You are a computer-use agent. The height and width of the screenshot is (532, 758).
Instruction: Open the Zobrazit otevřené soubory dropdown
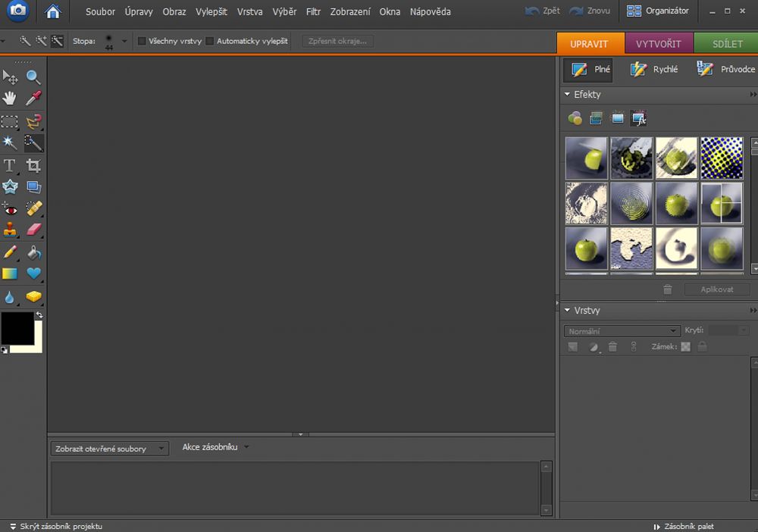point(110,449)
